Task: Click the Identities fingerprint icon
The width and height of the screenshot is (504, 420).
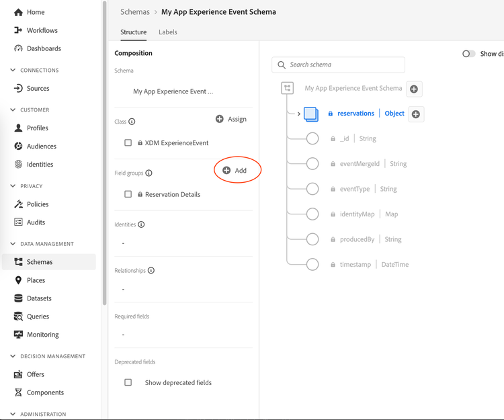Action: (18, 164)
